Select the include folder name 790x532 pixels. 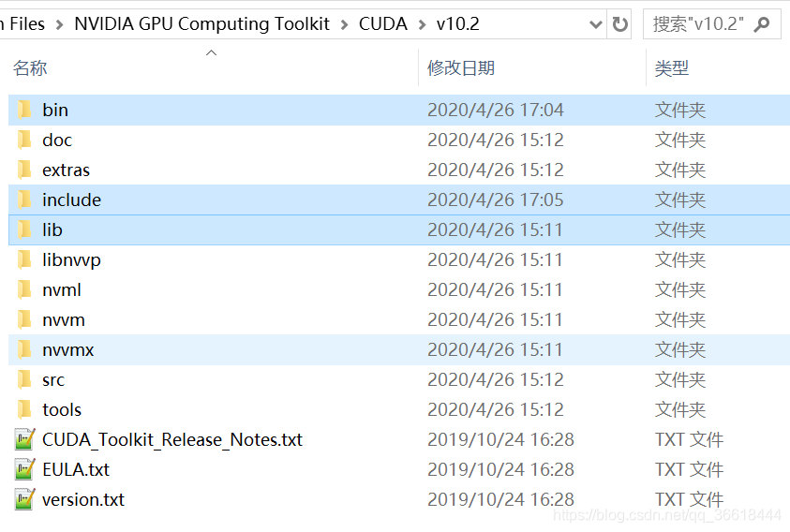(x=71, y=200)
